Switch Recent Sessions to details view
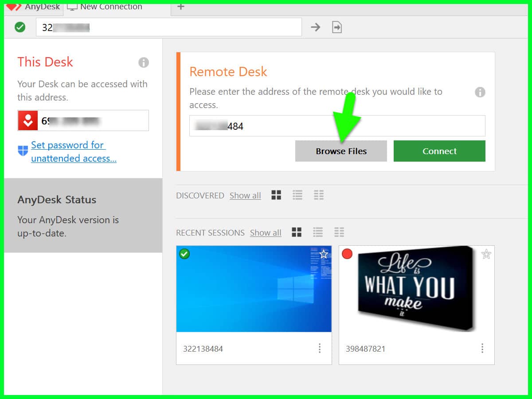 click(x=339, y=232)
